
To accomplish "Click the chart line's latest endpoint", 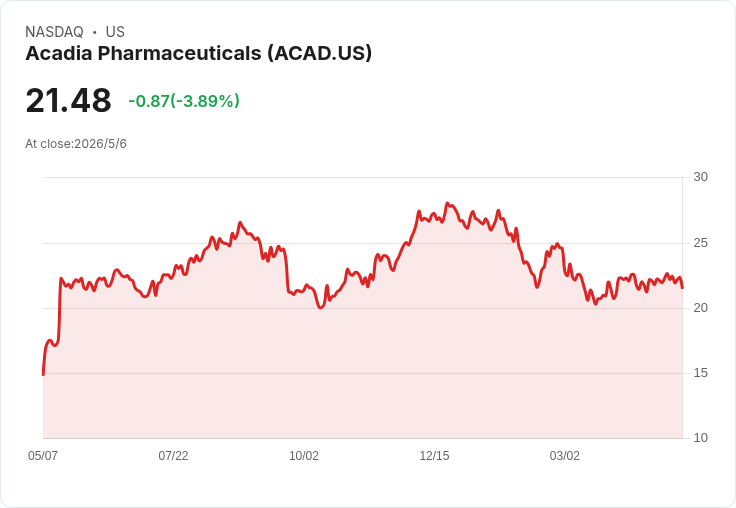I will tap(682, 288).
